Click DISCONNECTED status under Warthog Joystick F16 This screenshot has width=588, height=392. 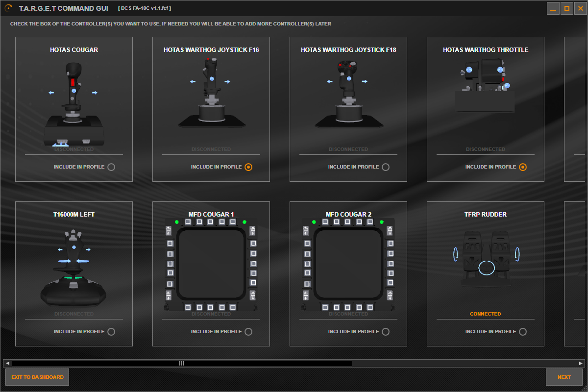(x=211, y=149)
